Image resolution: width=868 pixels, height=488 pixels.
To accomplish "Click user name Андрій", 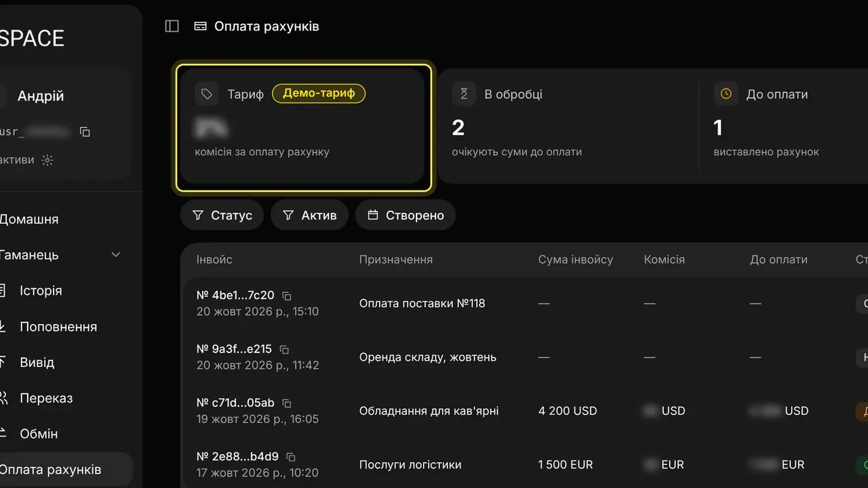I will pos(41,96).
